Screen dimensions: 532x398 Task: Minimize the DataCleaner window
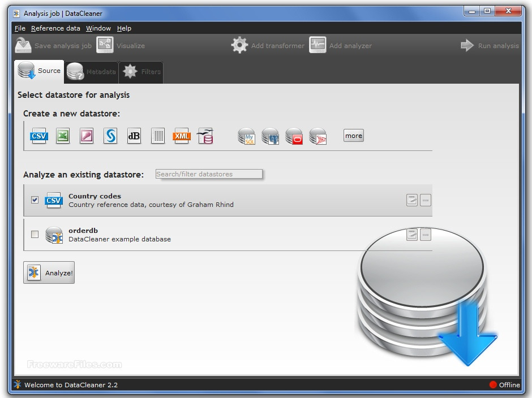pyautogui.click(x=471, y=11)
